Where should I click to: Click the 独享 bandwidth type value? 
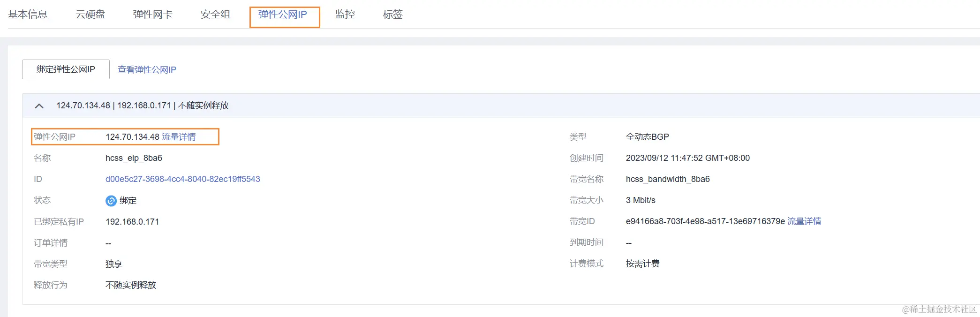[x=114, y=264]
